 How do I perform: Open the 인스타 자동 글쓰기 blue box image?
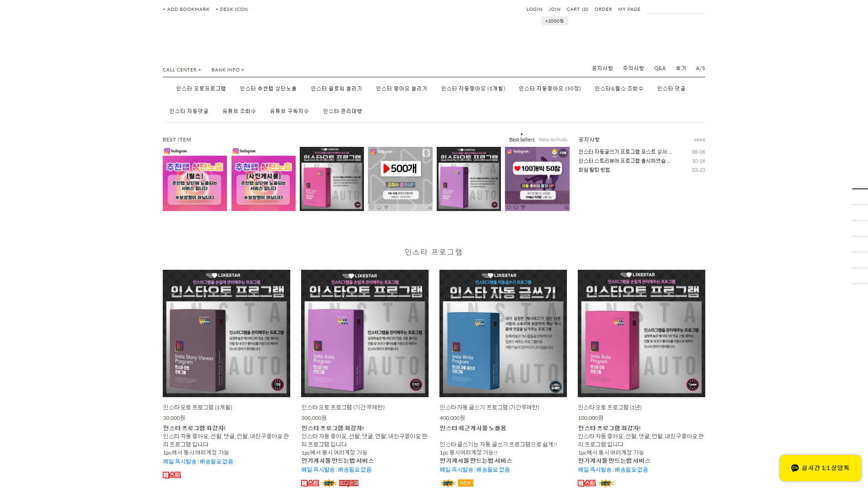point(503,333)
